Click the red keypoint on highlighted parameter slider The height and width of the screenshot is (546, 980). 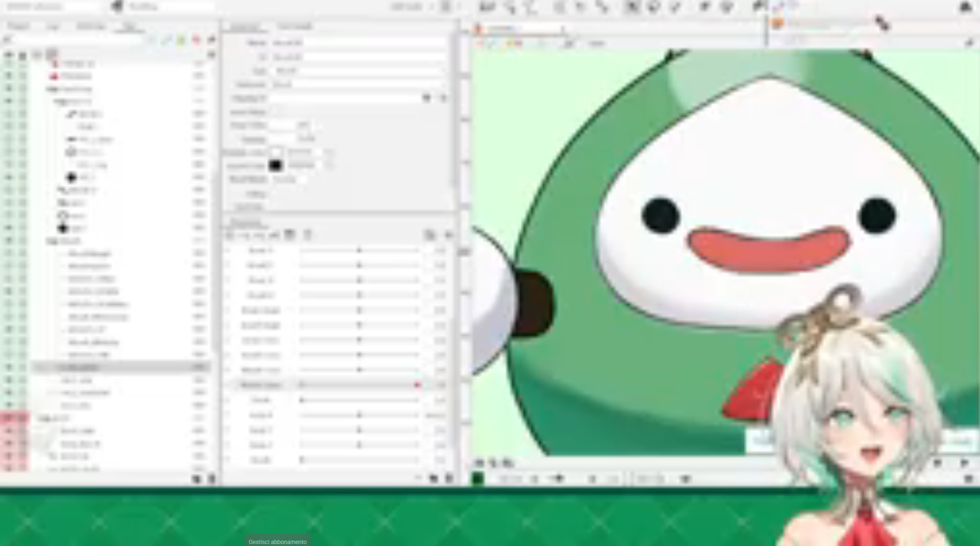(417, 385)
